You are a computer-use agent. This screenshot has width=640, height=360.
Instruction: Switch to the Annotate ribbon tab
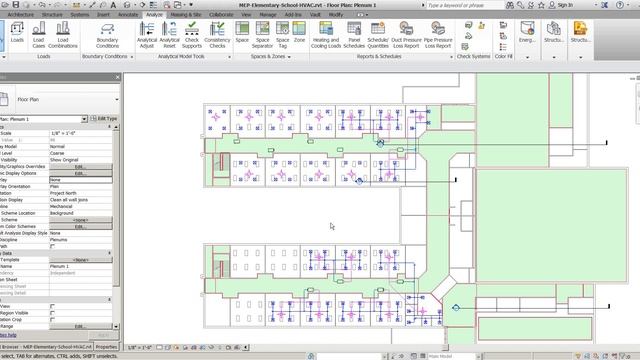click(x=128, y=15)
